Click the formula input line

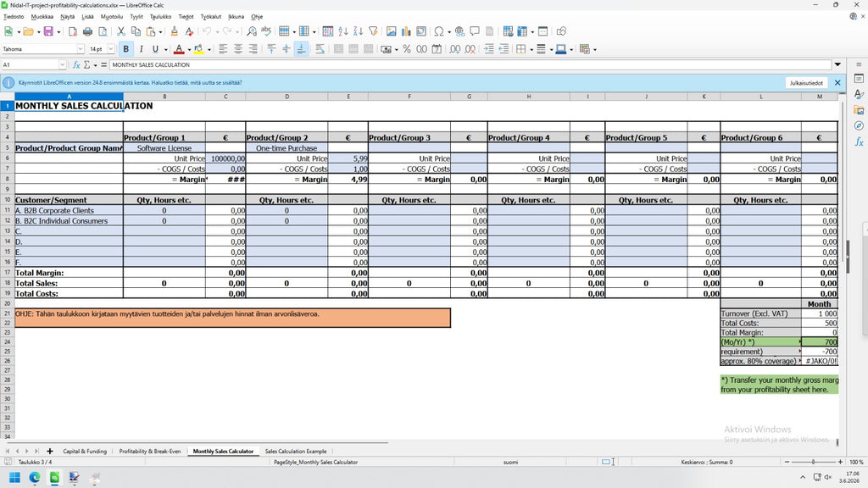[470, 64]
